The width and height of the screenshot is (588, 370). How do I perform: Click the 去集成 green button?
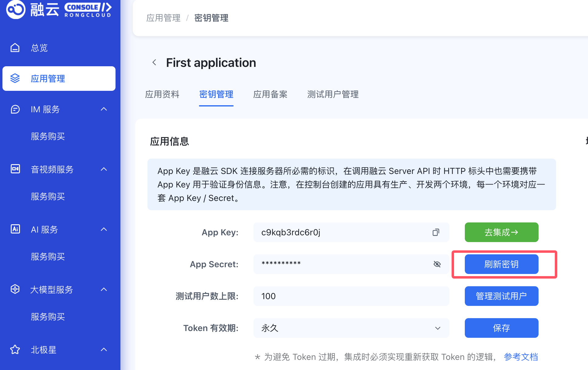click(501, 232)
